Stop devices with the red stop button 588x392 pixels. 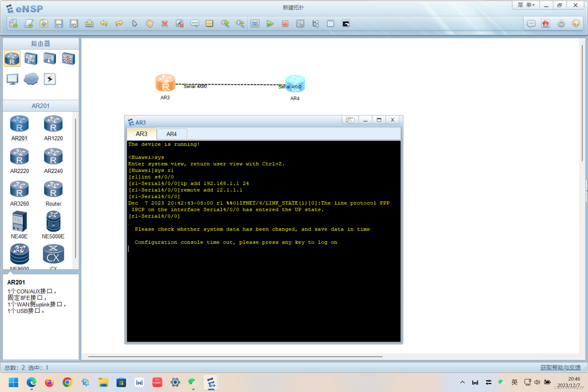pos(285,24)
